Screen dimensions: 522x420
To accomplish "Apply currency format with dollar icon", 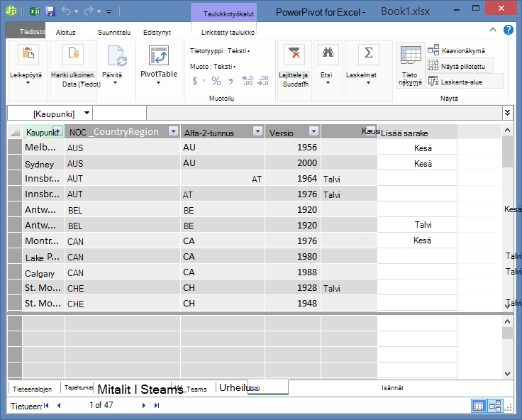I will [x=195, y=81].
